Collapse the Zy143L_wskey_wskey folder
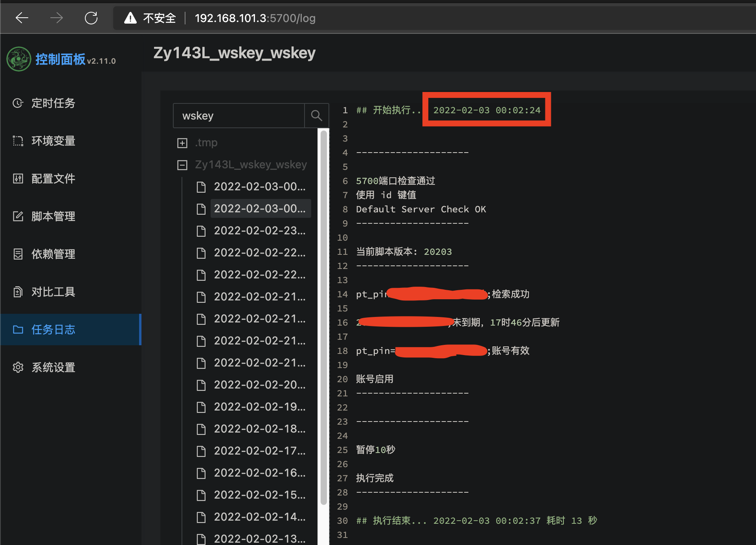This screenshot has width=756, height=545. 182,165
